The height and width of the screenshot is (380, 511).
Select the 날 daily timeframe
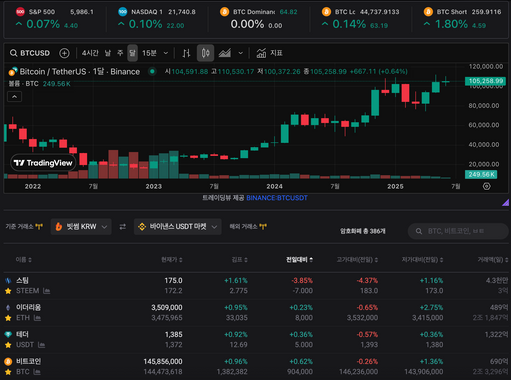pos(108,53)
